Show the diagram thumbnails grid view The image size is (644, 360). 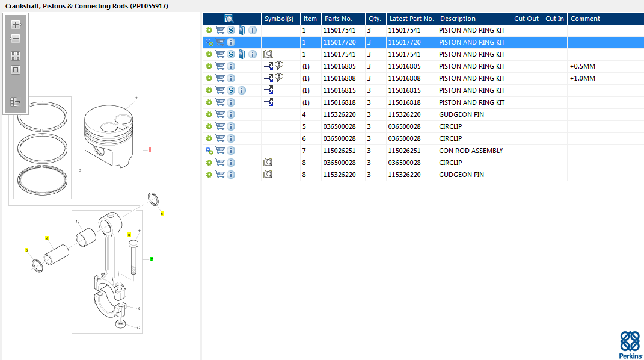pos(16,56)
